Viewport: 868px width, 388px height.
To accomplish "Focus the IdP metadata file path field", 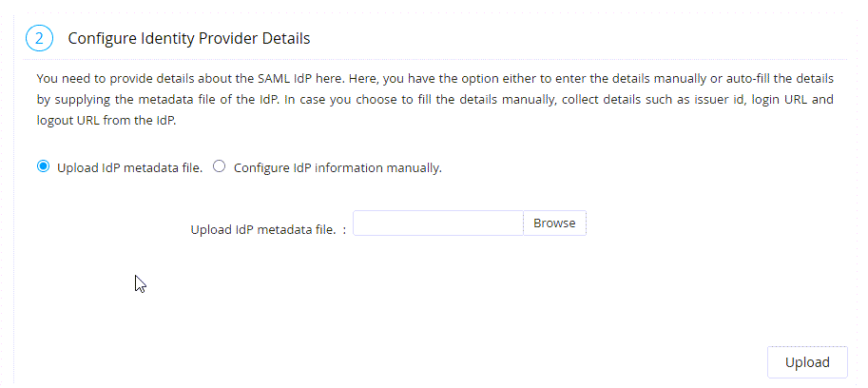I will (438, 223).
